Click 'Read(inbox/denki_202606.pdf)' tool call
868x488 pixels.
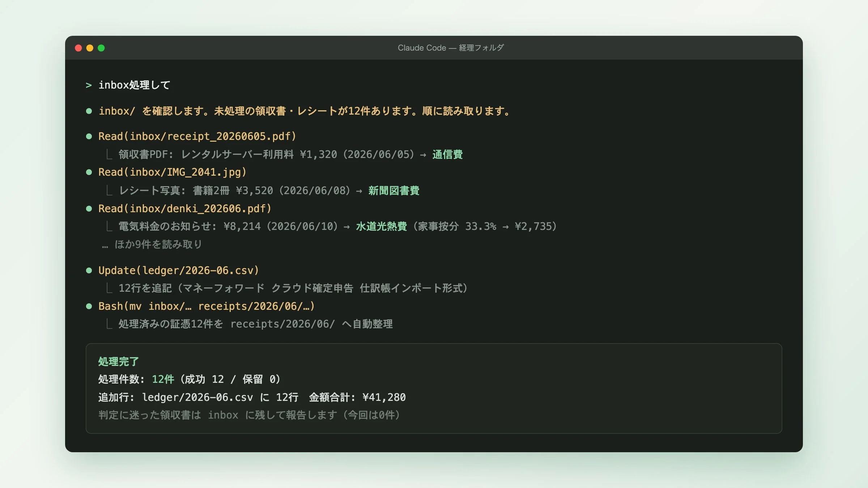[185, 209]
